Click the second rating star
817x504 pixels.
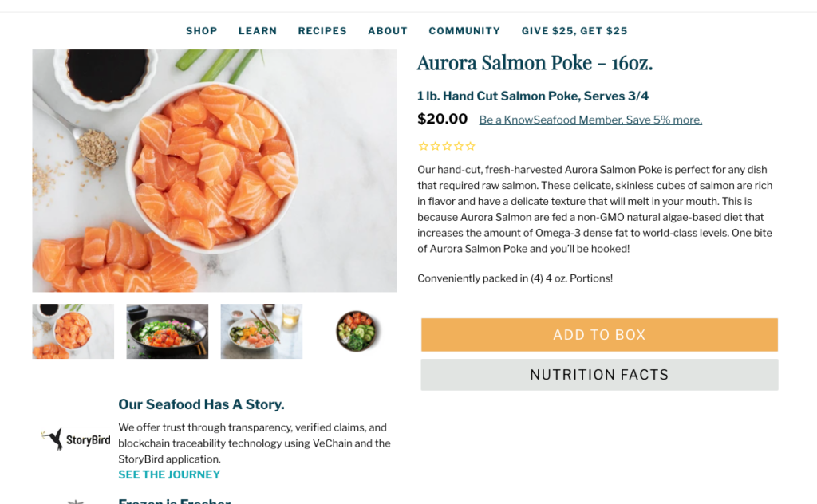coord(435,146)
